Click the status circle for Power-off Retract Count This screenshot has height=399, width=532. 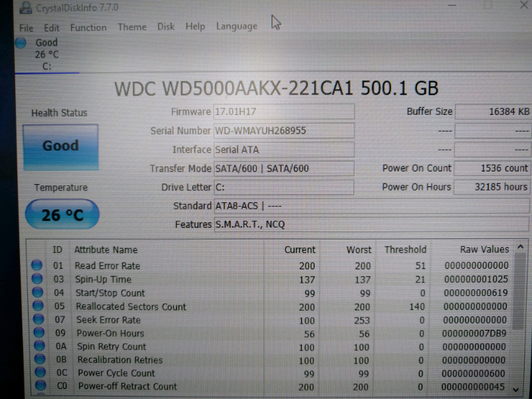click(41, 386)
